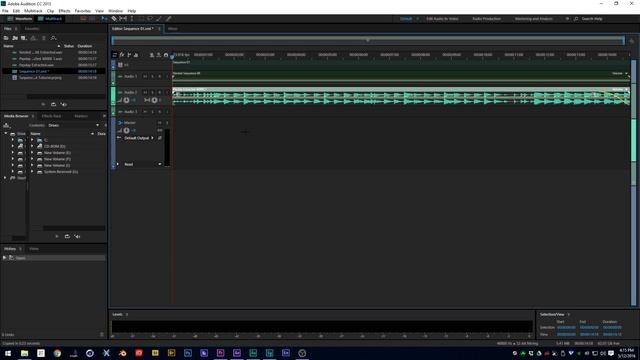Open the File menu

[5, 11]
